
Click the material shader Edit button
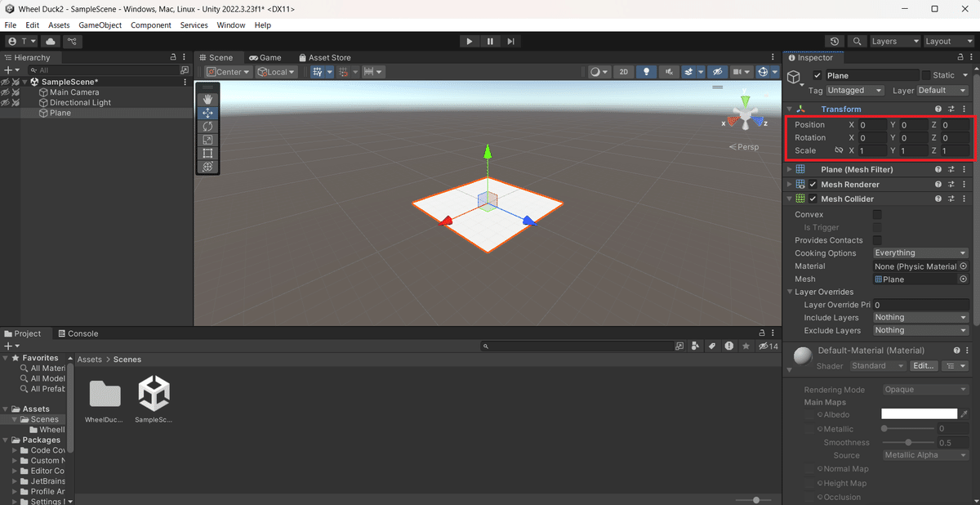[923, 366]
